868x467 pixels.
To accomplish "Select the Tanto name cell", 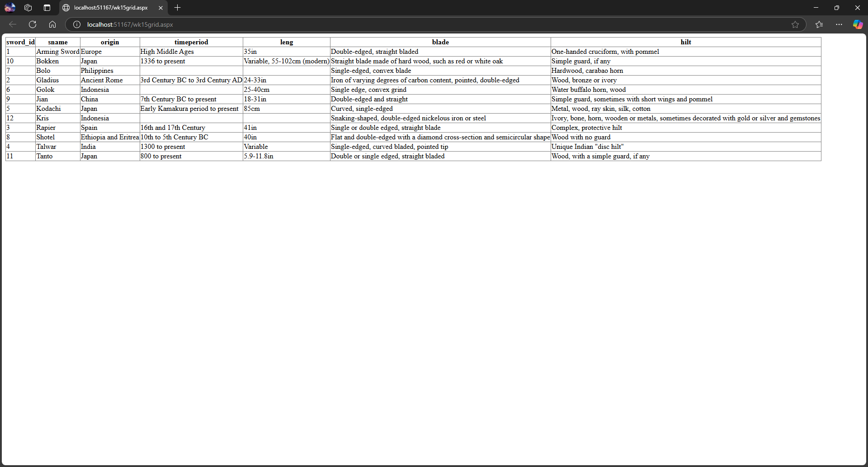I will point(58,156).
